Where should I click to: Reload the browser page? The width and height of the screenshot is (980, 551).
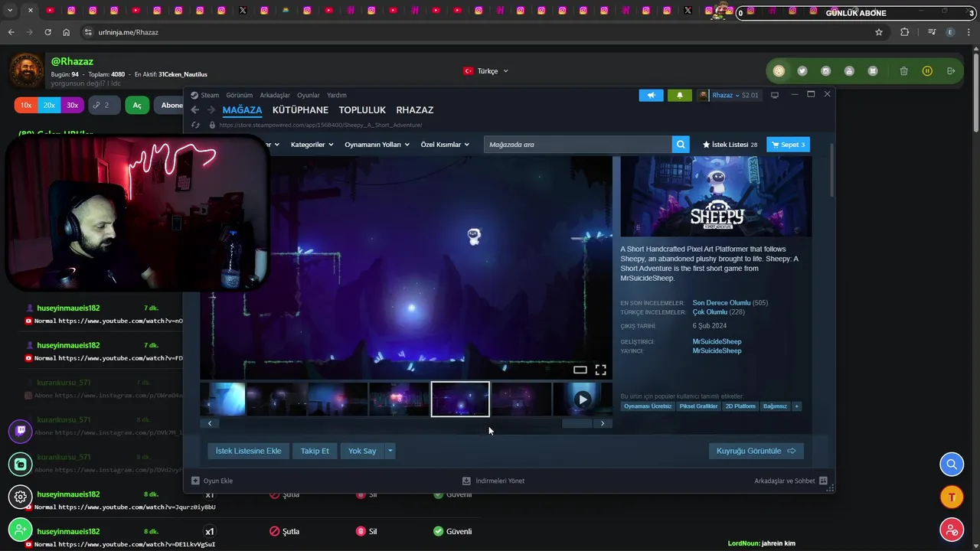[x=47, y=32]
